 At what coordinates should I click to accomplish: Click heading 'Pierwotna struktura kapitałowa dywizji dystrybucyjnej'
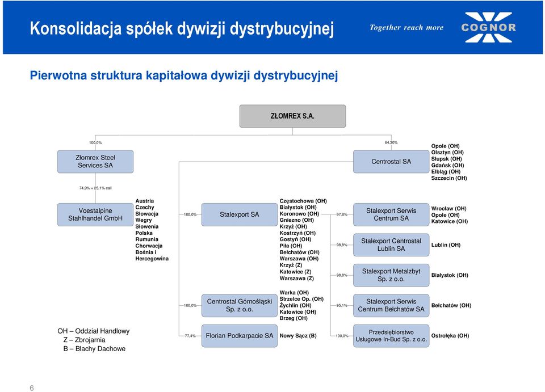click(184, 75)
